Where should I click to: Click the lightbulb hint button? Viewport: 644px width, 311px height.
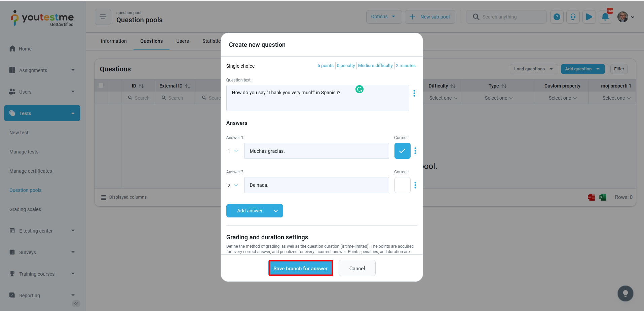625,293
